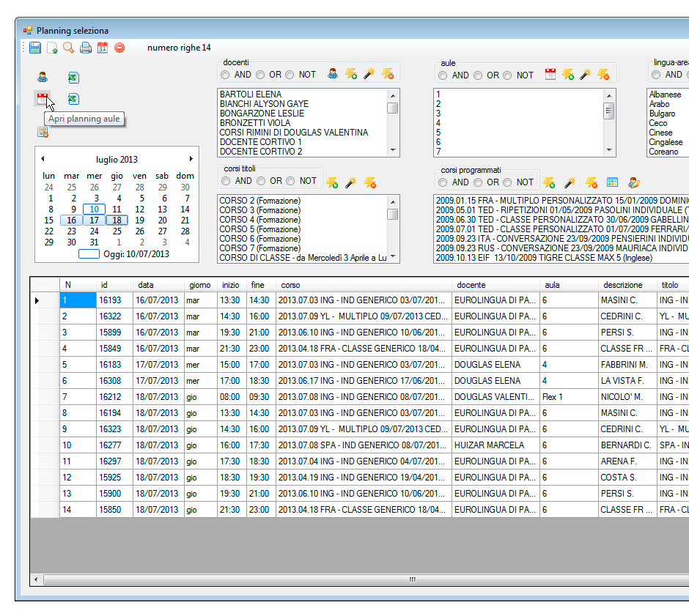This screenshot has height=616, width=689.
Task: Select day 19 in July calendar
Action: point(140,220)
